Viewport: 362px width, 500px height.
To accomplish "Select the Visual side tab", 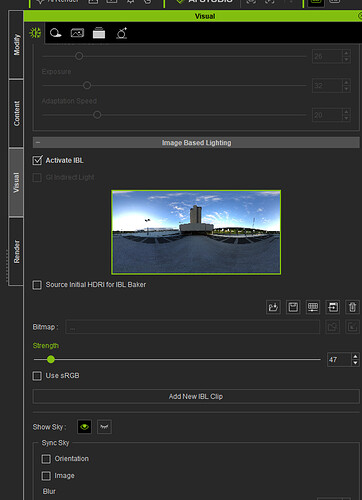I will pyautogui.click(x=16, y=182).
